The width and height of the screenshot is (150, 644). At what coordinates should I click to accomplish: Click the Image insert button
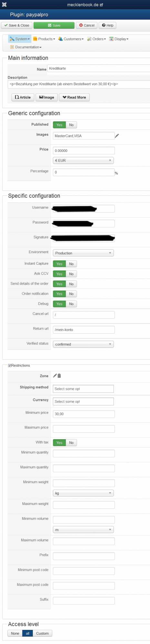[x=47, y=97]
